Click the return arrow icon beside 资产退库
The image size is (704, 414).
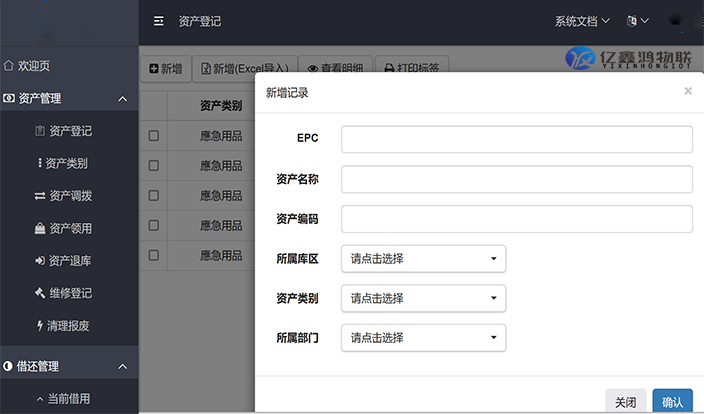(40, 260)
